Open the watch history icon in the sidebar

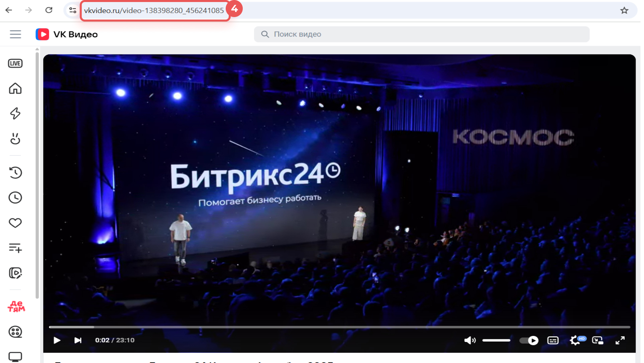pos(15,172)
